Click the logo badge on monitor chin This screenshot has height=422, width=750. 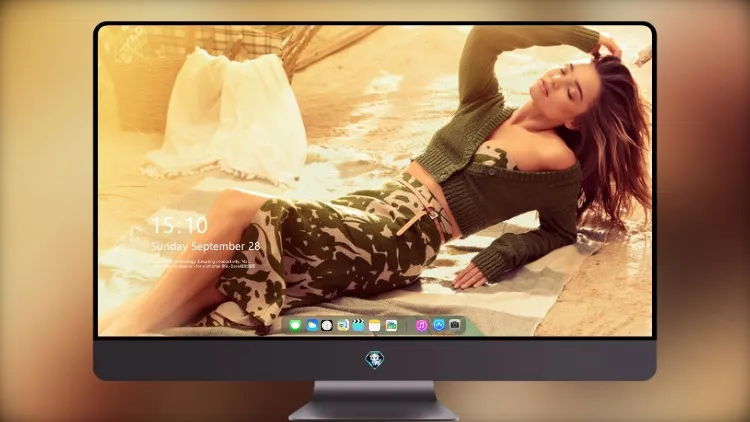[375, 360]
